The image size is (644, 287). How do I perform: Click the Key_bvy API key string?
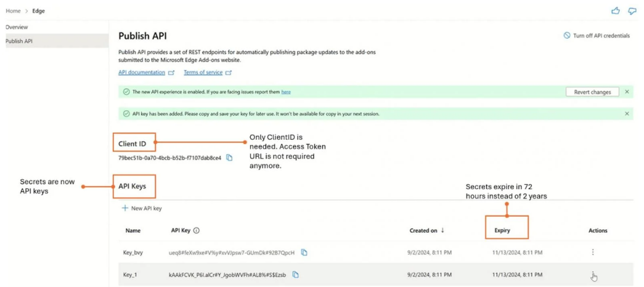pyautogui.click(x=232, y=253)
